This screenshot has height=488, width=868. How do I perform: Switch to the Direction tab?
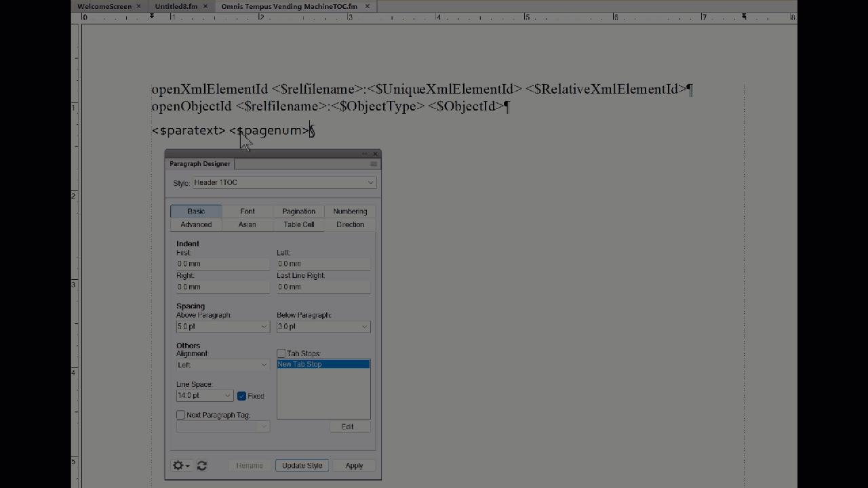click(350, 224)
